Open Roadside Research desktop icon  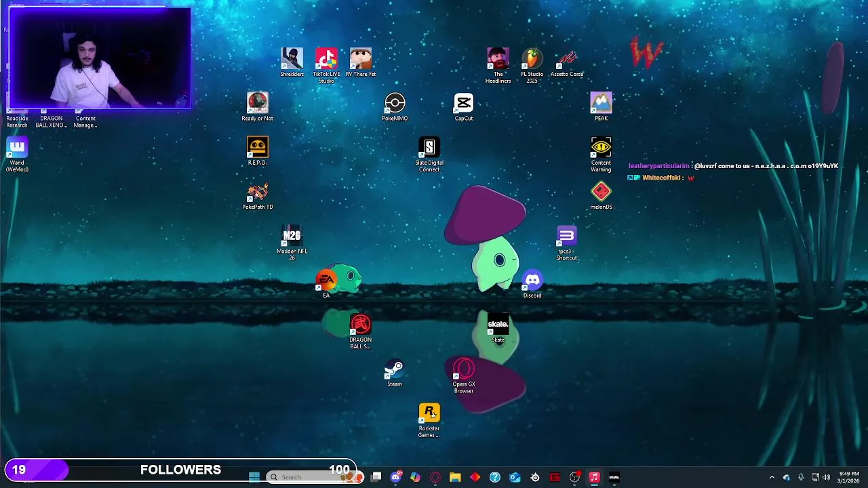pyautogui.click(x=17, y=120)
